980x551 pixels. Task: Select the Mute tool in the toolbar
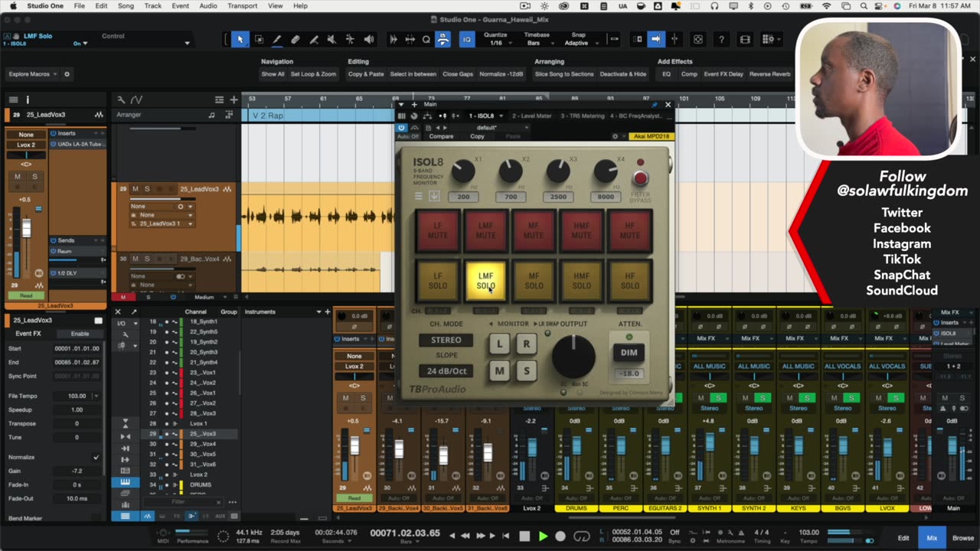pyautogui.click(x=332, y=39)
